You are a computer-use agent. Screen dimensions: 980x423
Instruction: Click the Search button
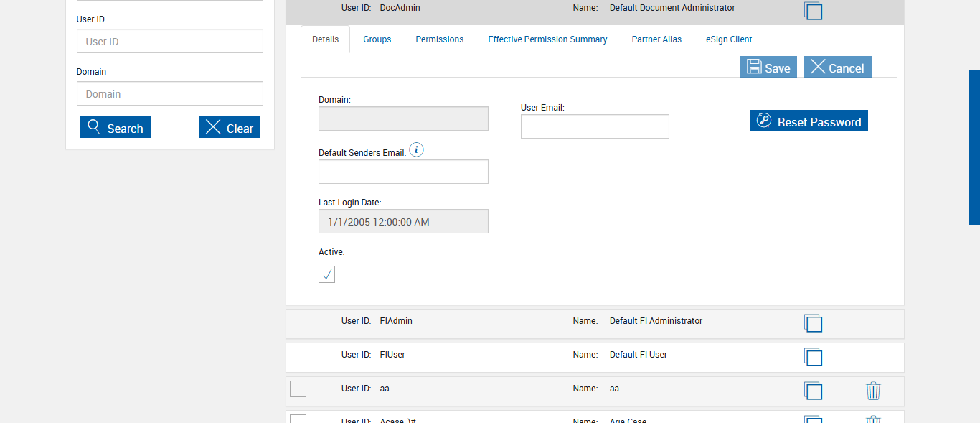(115, 128)
